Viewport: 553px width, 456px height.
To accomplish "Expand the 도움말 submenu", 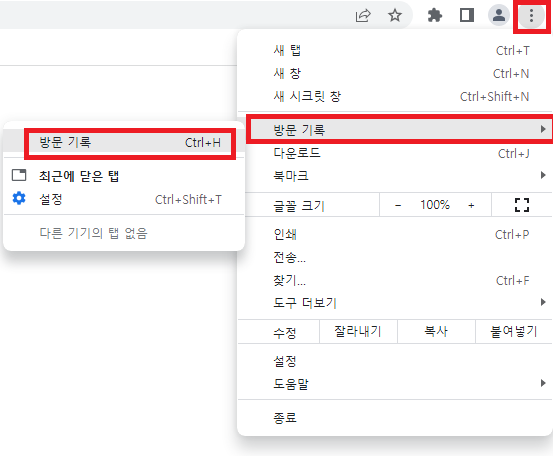I will pos(395,383).
